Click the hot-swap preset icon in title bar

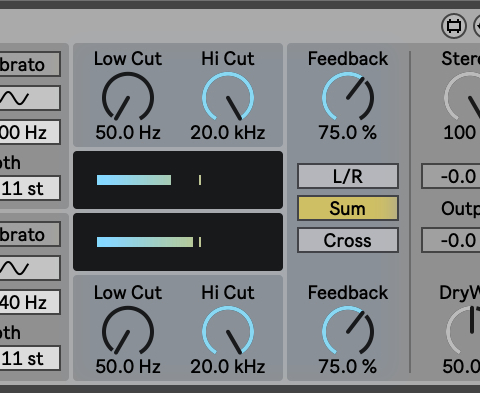pos(453,26)
